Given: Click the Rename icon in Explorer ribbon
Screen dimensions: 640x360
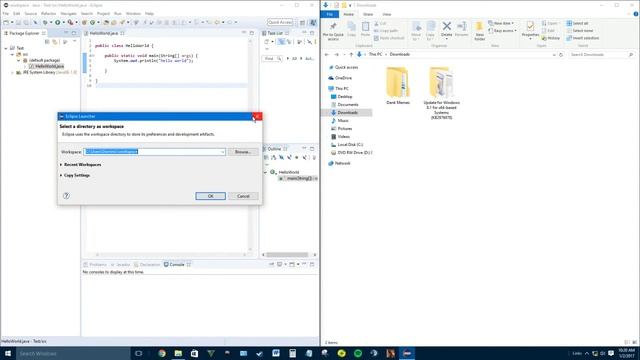Looking at the screenshot, I should (461, 29).
